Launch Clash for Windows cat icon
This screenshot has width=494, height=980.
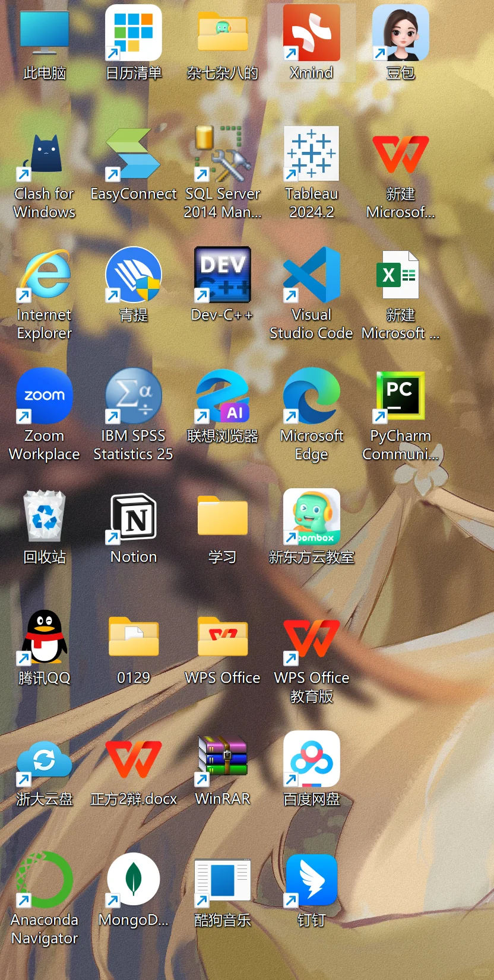click(x=45, y=154)
